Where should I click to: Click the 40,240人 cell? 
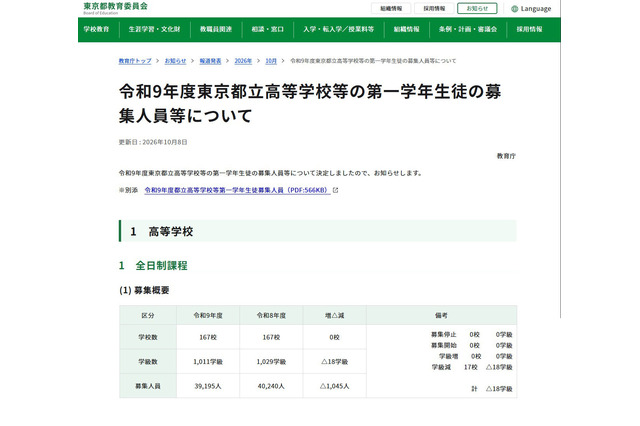click(x=271, y=386)
